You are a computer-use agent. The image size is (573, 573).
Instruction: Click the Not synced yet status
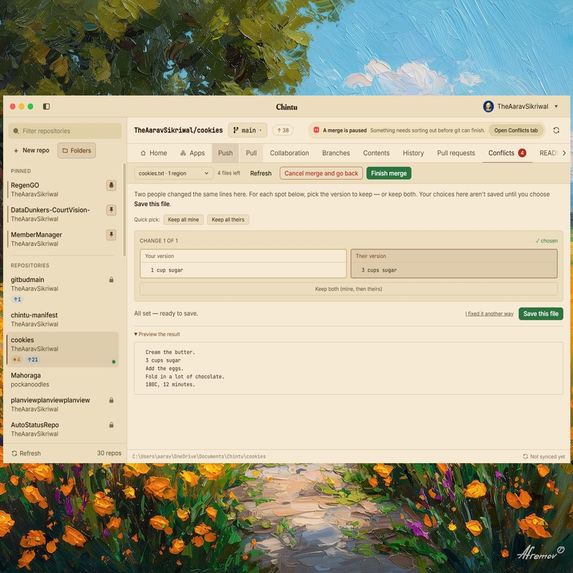tap(544, 456)
